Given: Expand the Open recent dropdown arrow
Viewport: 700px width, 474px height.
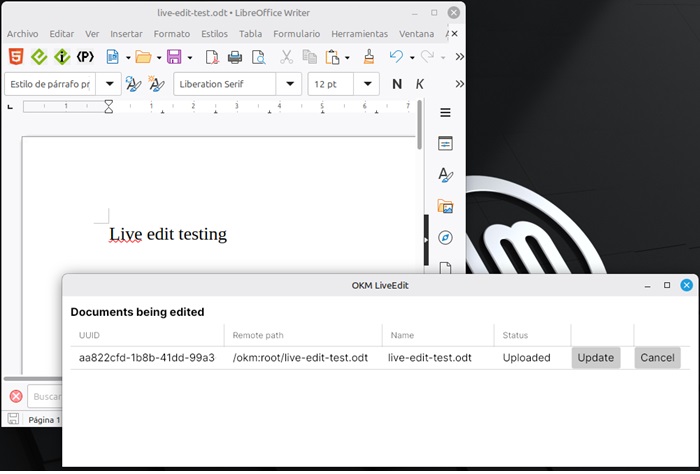Looking at the screenshot, I should tap(158, 58).
